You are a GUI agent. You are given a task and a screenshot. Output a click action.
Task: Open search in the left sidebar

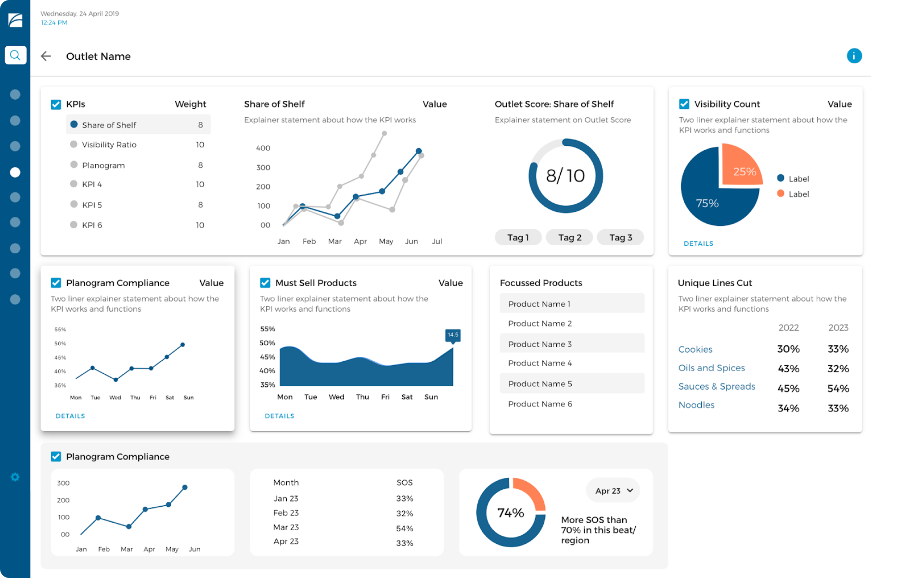pyautogui.click(x=15, y=55)
